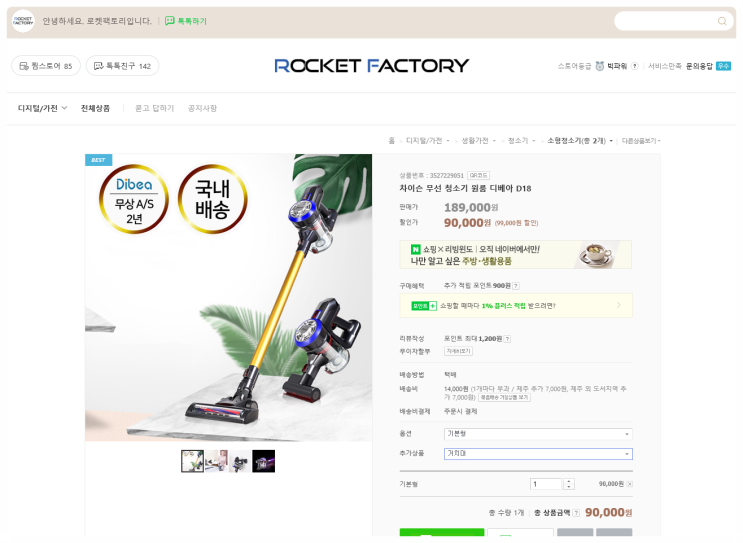Image resolution: width=743 pixels, height=543 pixels.
Task: Click the 찜스토어 85 button
Action: coord(46,66)
